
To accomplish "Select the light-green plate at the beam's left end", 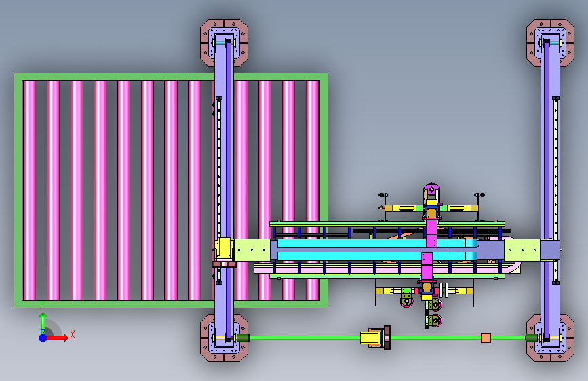I will [x=252, y=249].
